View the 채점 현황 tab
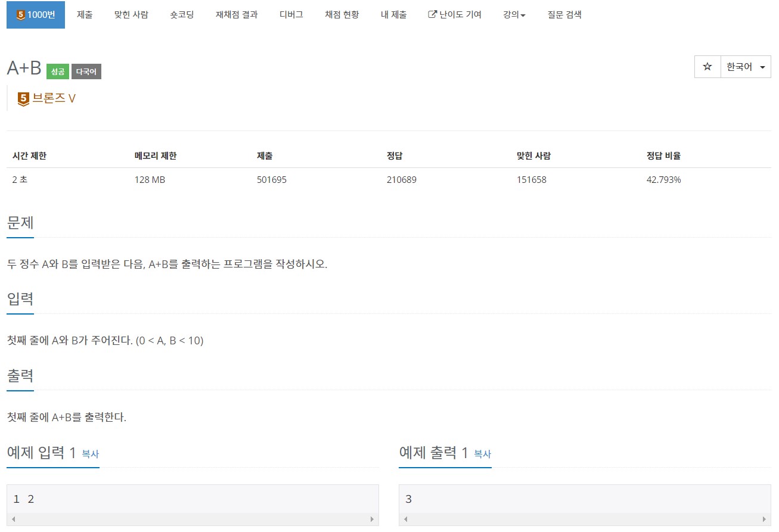The height and width of the screenshot is (532, 779). click(342, 15)
